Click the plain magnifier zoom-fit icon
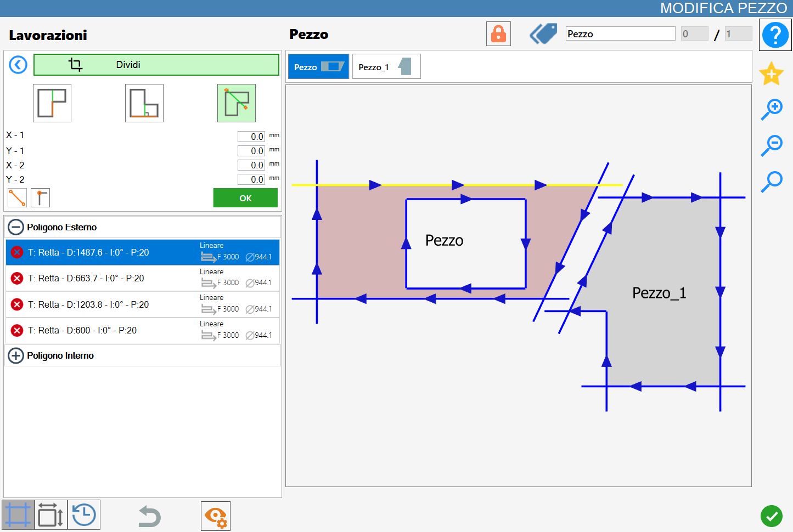This screenshot has width=793, height=532. [x=771, y=182]
